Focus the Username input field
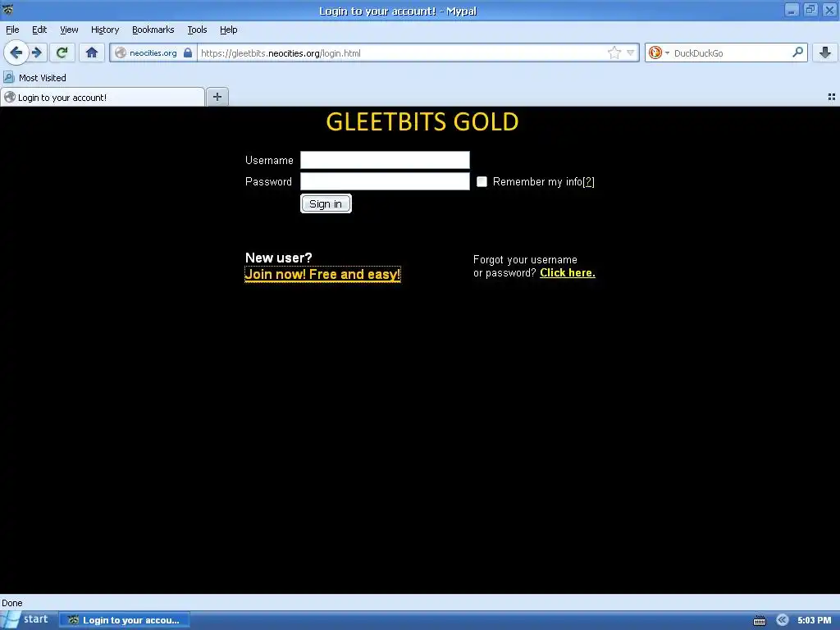Screen dimensions: 840x630 tap(385, 160)
